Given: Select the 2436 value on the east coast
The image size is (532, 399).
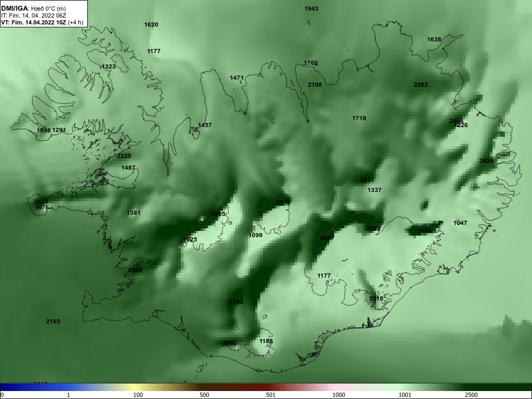Looking at the screenshot, I should [x=486, y=161].
